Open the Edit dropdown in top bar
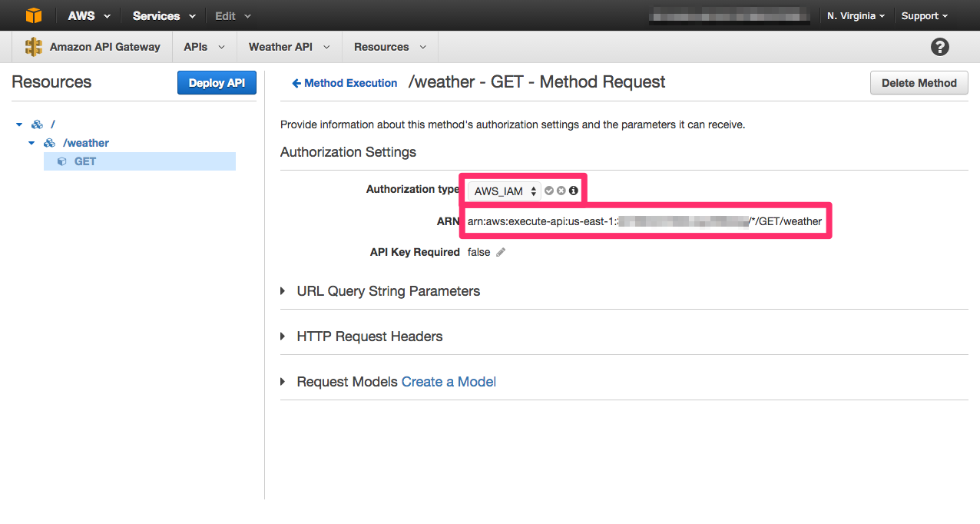The width and height of the screenshot is (980, 524). click(233, 15)
